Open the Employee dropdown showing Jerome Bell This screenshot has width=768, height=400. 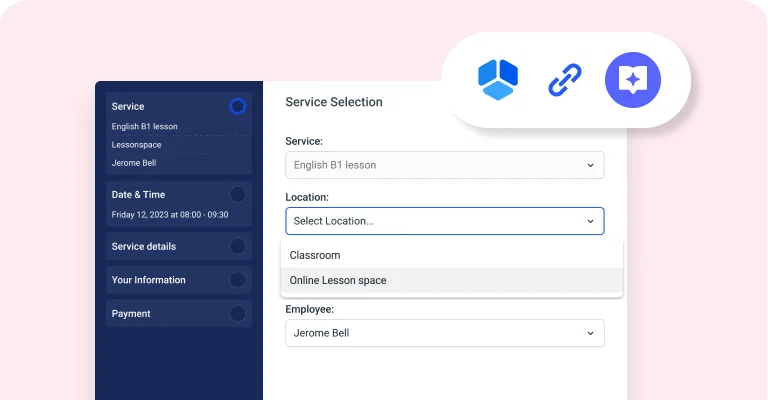[445, 333]
